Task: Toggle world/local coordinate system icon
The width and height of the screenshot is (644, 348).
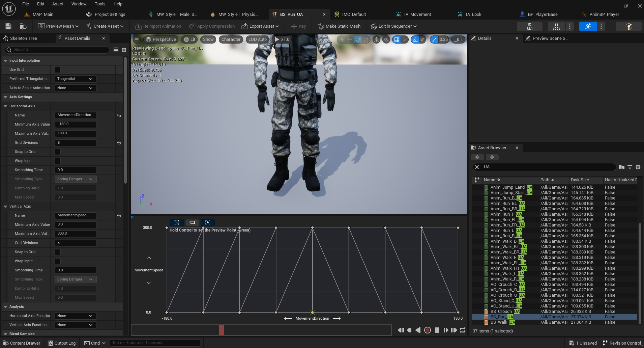Action: pyautogui.click(x=377, y=39)
